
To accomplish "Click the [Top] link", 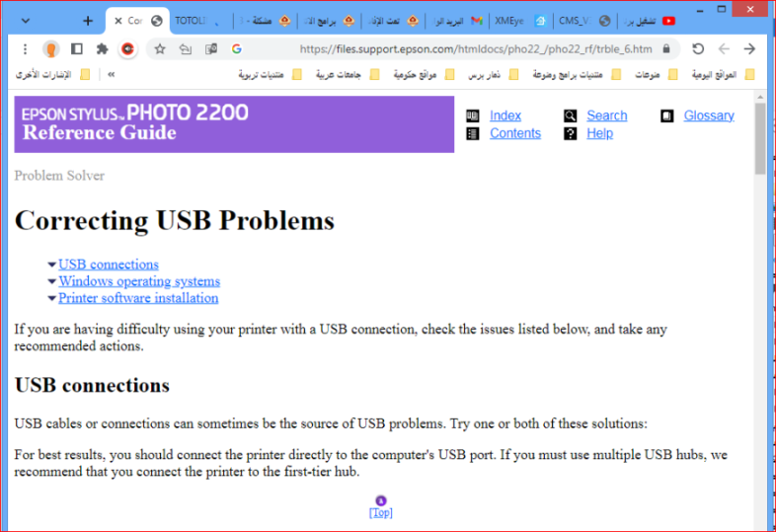I will 380,512.
